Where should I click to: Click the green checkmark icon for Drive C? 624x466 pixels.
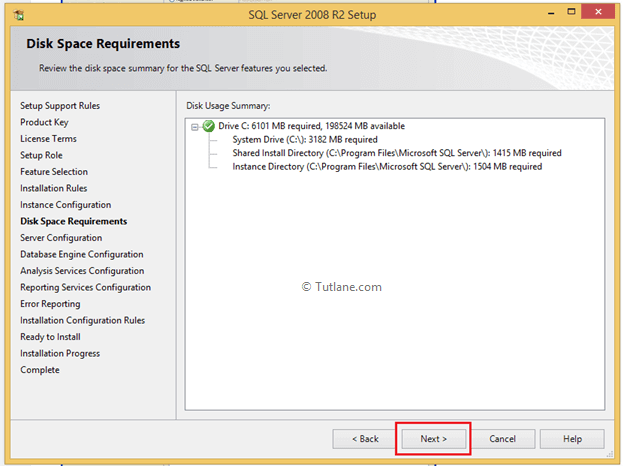tap(209, 126)
